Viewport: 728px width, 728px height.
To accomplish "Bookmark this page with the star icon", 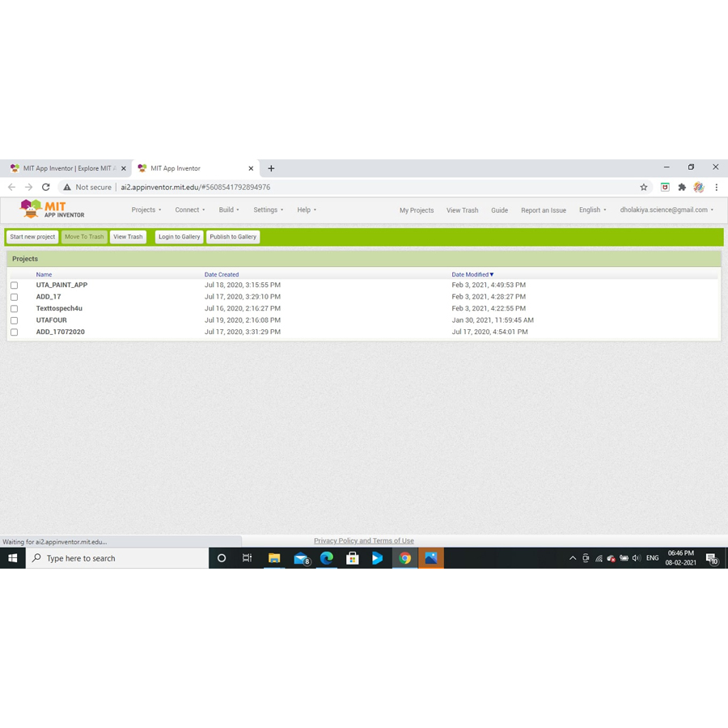I will pyautogui.click(x=644, y=187).
